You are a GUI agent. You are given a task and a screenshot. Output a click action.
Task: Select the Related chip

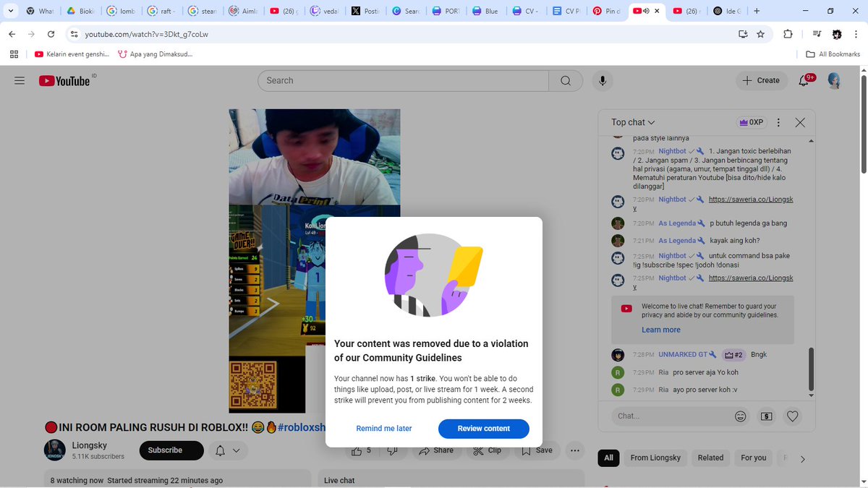coord(710,458)
